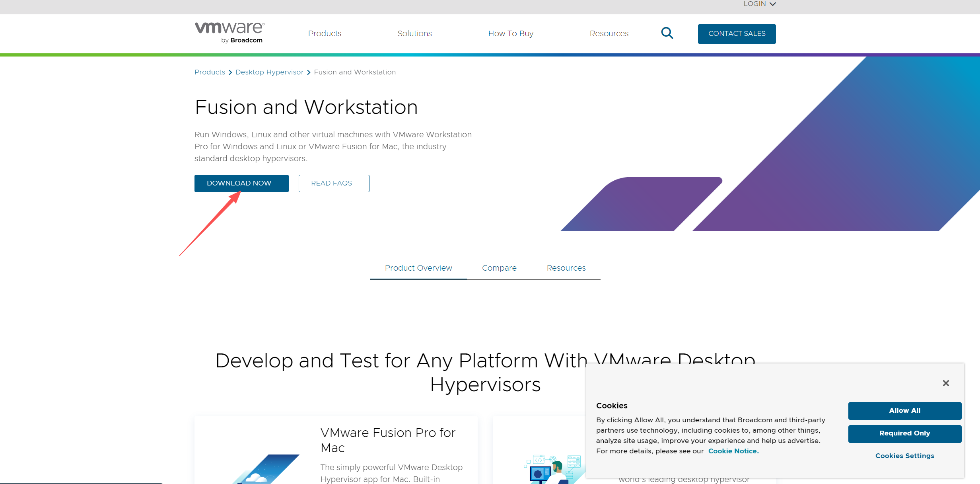Open the Resources menu in header

point(609,33)
